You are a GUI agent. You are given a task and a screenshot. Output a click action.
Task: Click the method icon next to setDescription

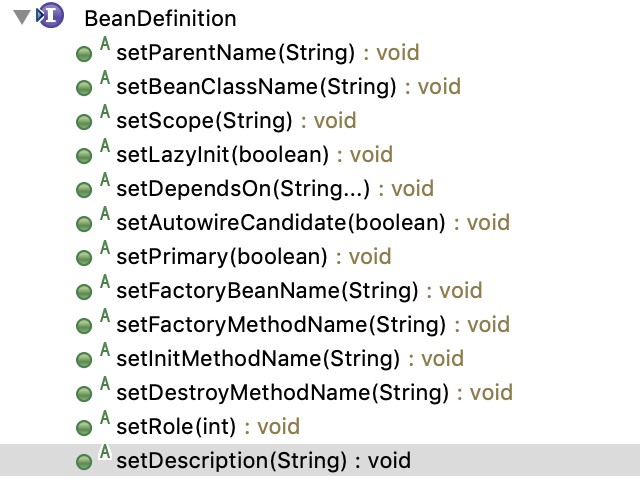pyautogui.click(x=85, y=462)
